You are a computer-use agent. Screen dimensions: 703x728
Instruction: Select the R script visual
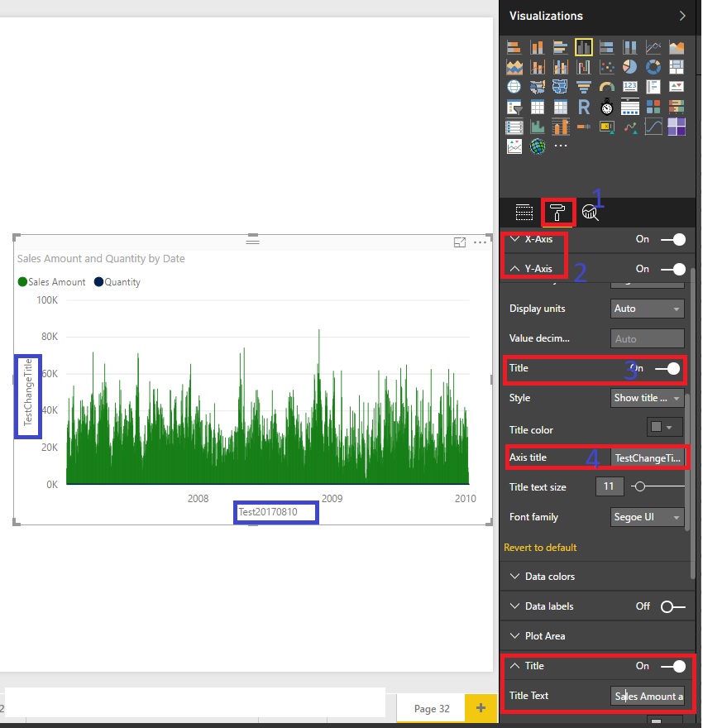[583, 108]
